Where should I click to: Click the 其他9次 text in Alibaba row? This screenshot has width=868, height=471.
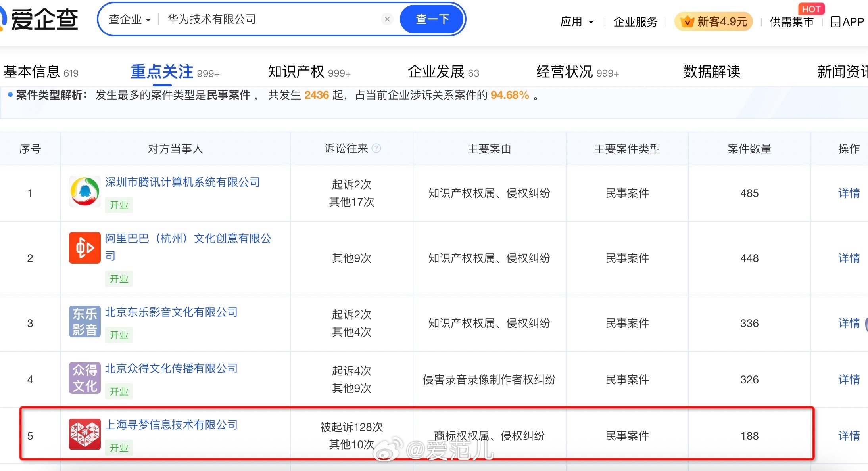pyautogui.click(x=351, y=258)
